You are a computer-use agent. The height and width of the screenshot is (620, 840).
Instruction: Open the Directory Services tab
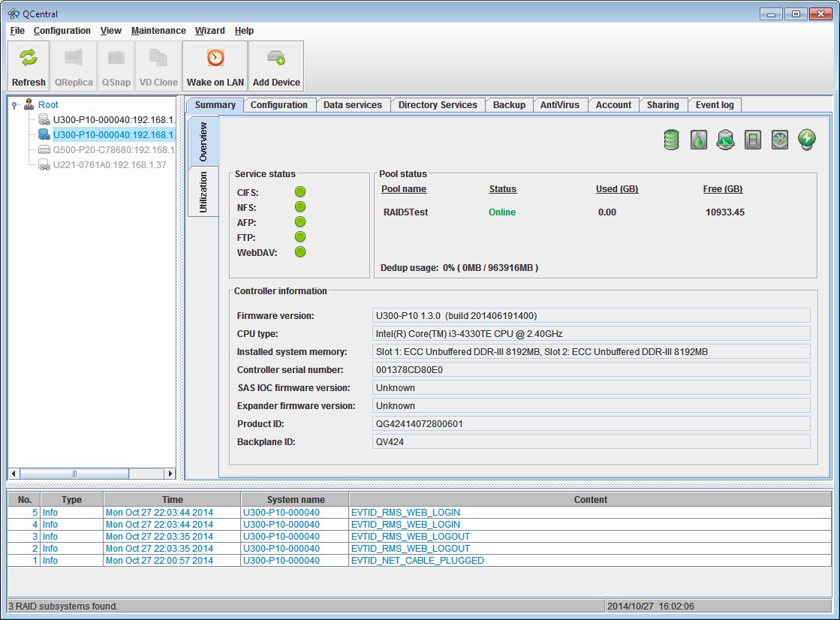pos(438,105)
